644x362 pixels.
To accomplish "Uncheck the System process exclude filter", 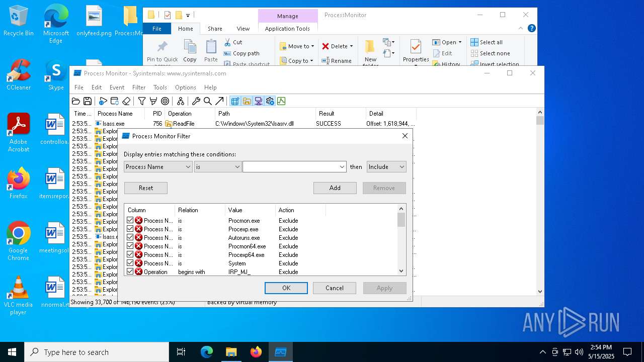I will pos(130,263).
